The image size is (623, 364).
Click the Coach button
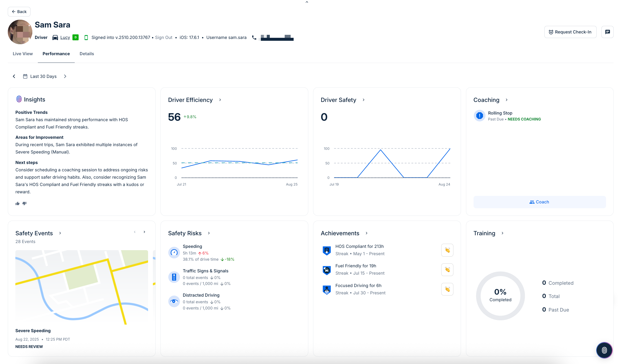(x=539, y=202)
